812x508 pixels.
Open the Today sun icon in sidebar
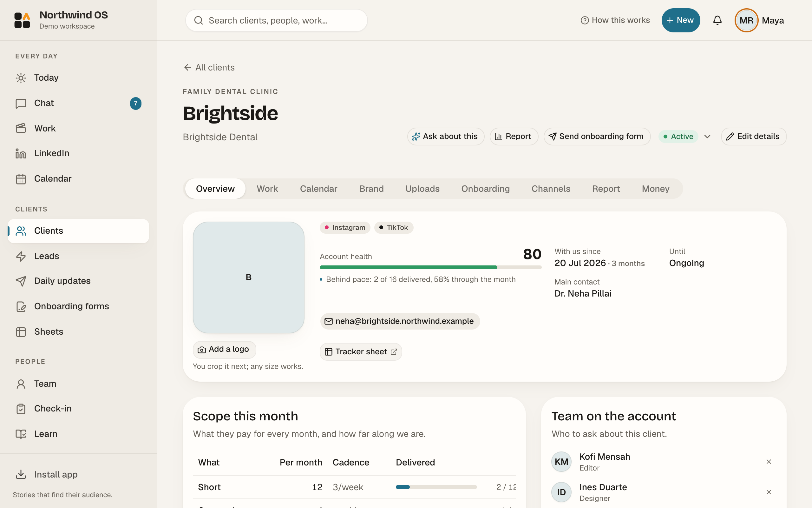(21, 78)
